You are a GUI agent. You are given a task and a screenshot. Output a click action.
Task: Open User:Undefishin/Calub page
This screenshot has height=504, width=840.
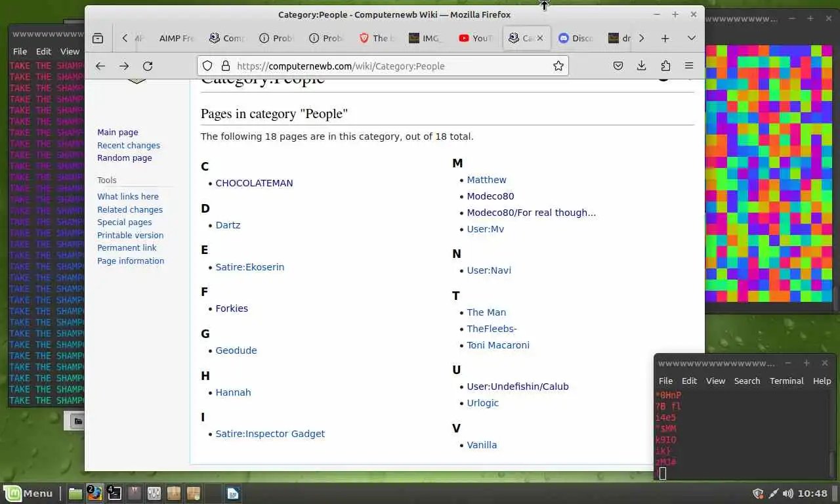[x=518, y=387]
